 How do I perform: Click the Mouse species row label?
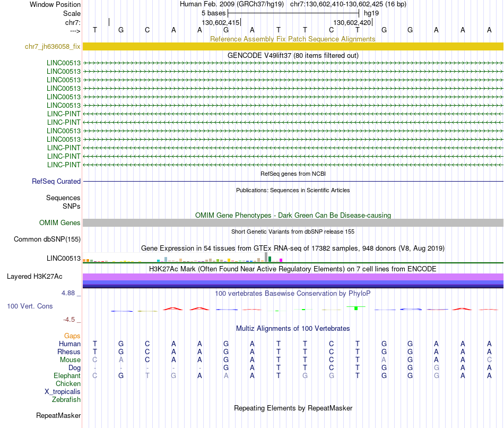70,360
